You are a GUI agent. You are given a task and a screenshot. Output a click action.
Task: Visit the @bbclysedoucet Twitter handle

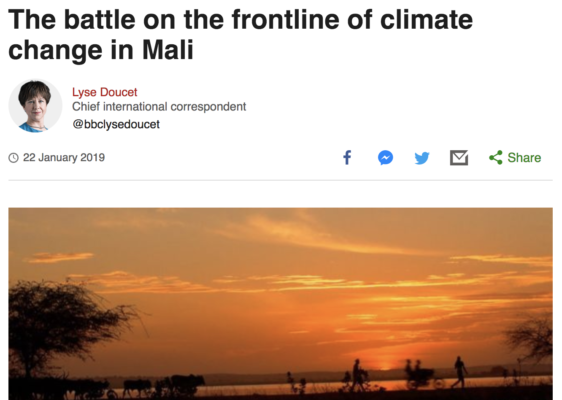(x=116, y=124)
